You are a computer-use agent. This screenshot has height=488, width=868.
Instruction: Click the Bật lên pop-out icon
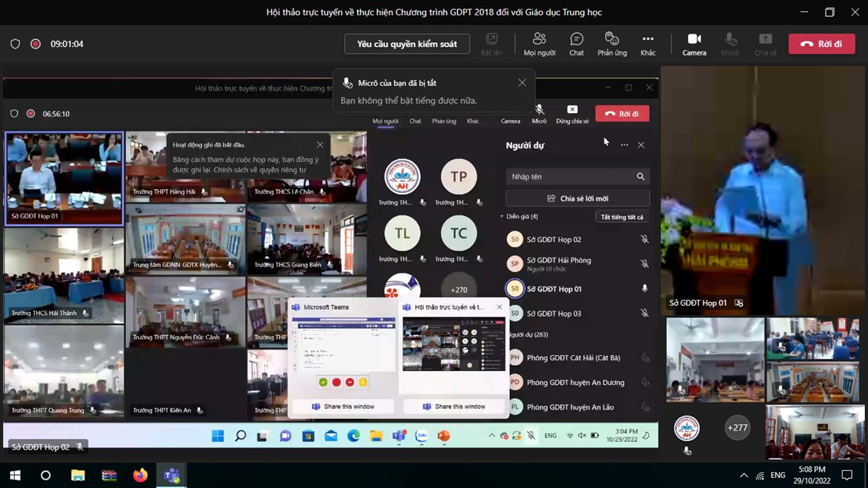pos(492,43)
